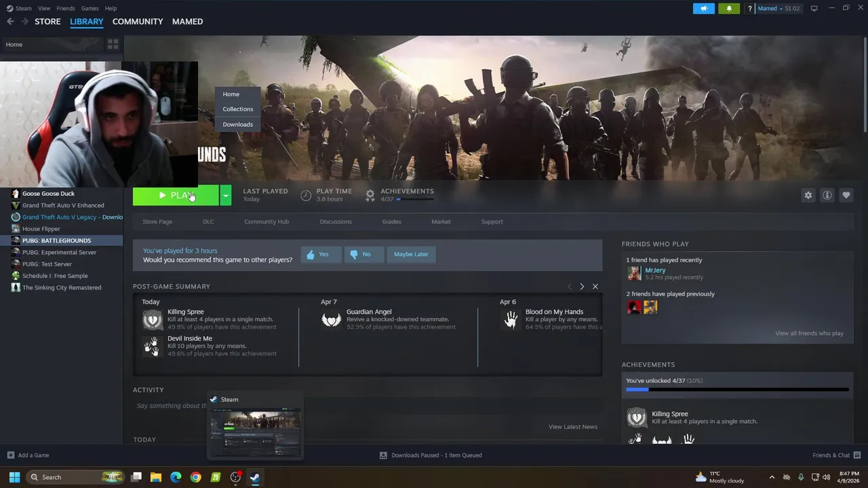Open the Friends menu
Viewport: 868px width, 488px height.
[x=66, y=8]
